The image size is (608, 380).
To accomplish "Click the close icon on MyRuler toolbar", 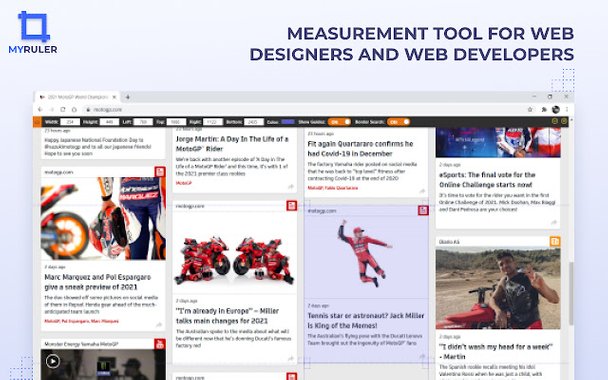I will [x=564, y=121].
